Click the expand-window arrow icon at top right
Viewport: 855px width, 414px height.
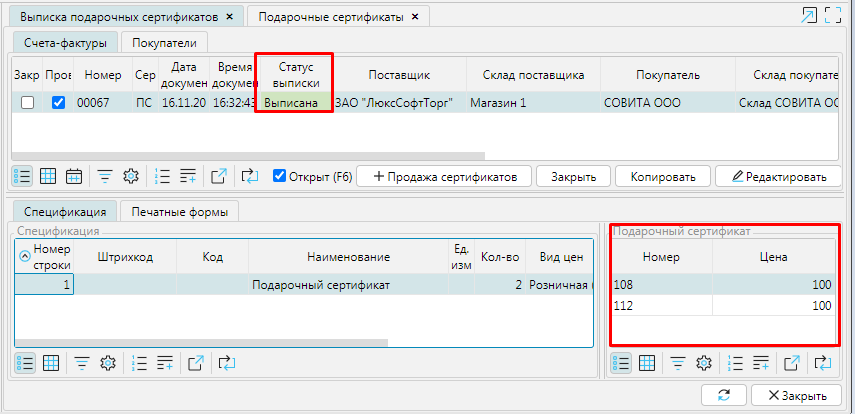click(808, 15)
